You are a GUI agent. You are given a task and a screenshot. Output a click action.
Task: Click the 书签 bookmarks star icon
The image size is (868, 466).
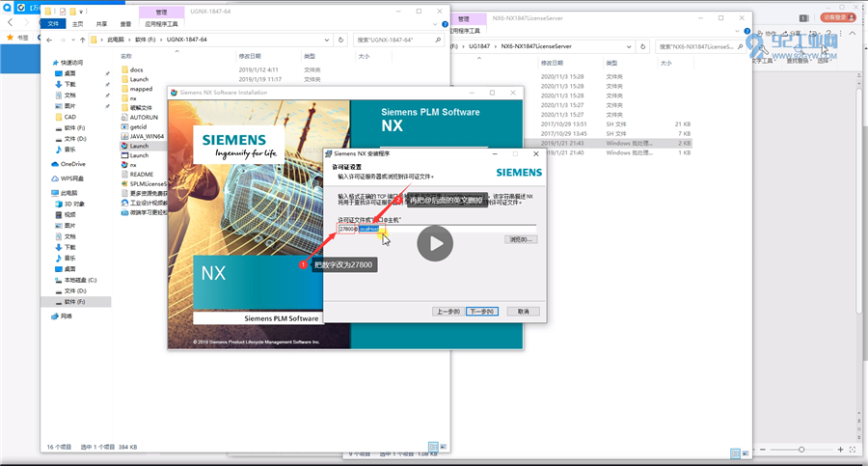10,37
